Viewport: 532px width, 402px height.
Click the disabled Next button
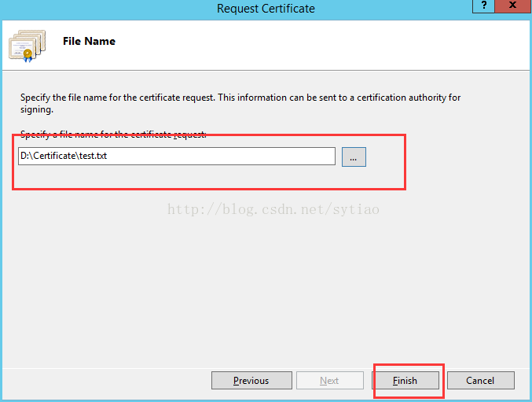pos(330,380)
